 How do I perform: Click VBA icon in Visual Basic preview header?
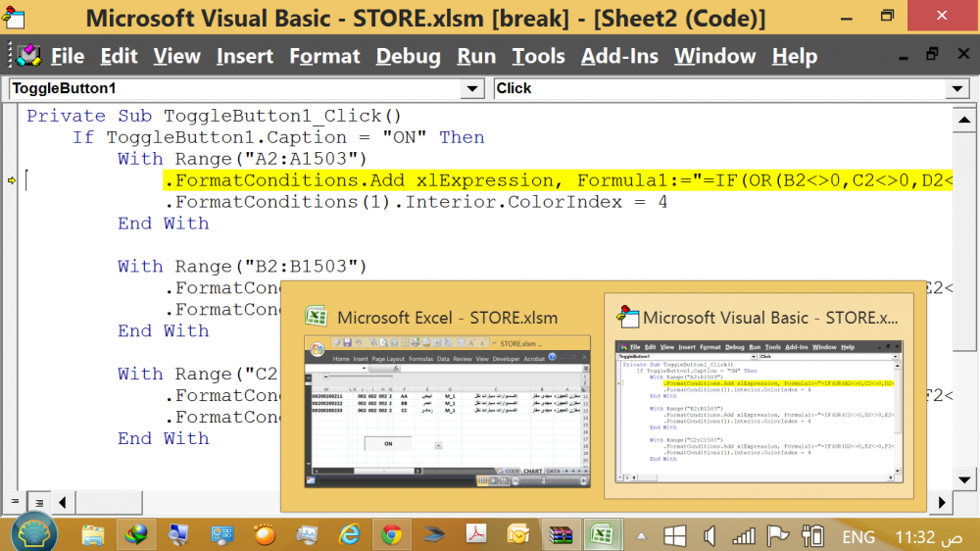627,317
